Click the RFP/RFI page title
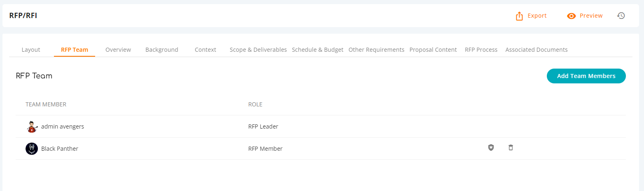This screenshot has width=644, height=191. [x=23, y=16]
